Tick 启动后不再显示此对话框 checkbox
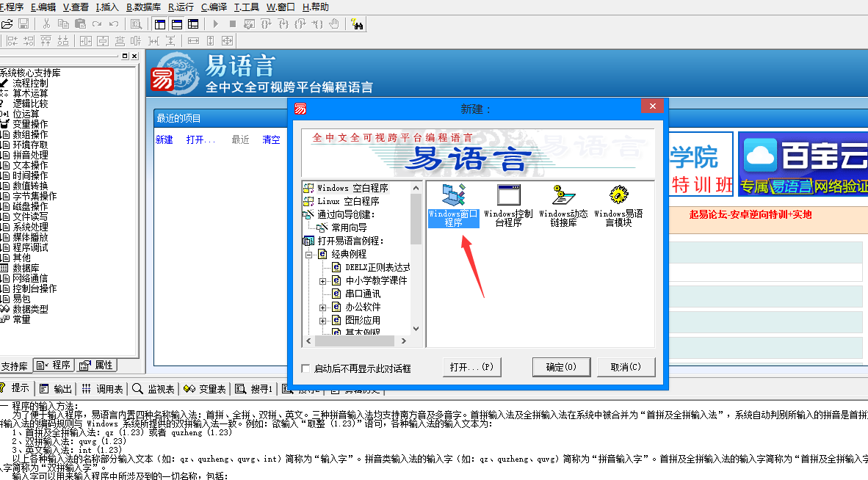868x480 pixels. point(305,368)
